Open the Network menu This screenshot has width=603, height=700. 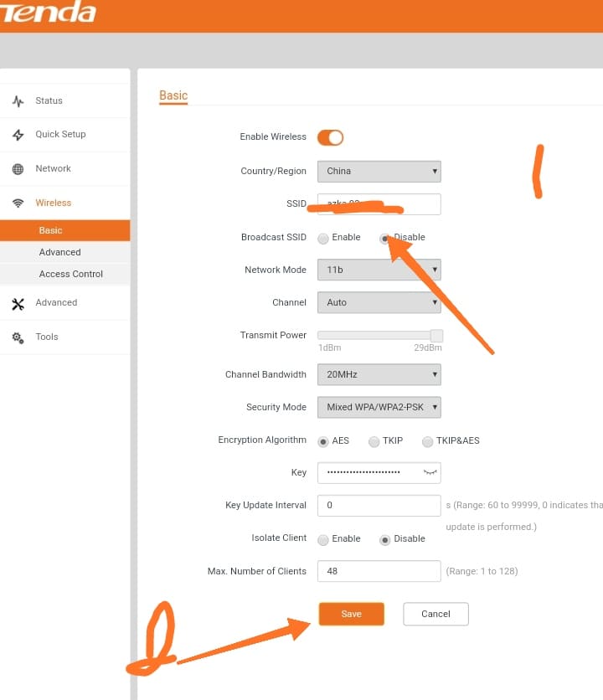click(x=64, y=169)
